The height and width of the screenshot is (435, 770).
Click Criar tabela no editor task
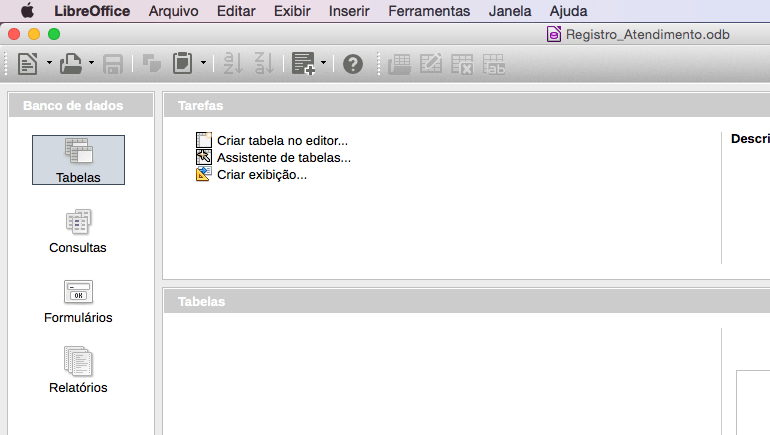pyautogui.click(x=272, y=140)
